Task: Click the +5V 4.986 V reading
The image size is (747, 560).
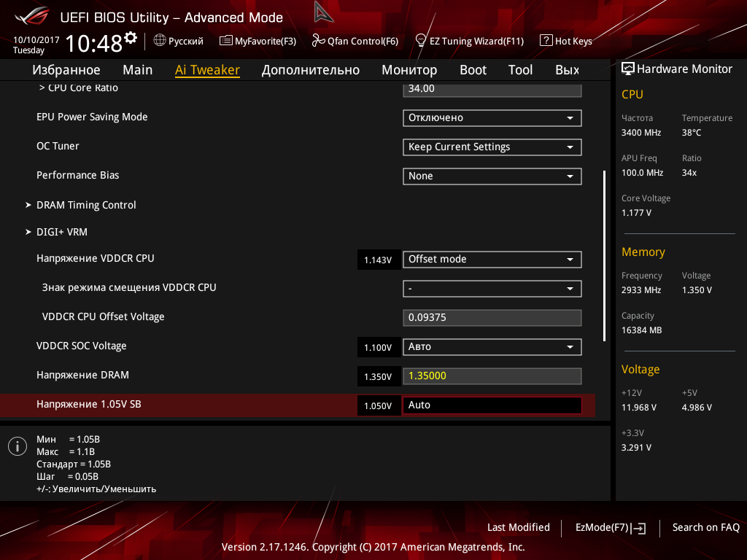Action: tap(697, 408)
